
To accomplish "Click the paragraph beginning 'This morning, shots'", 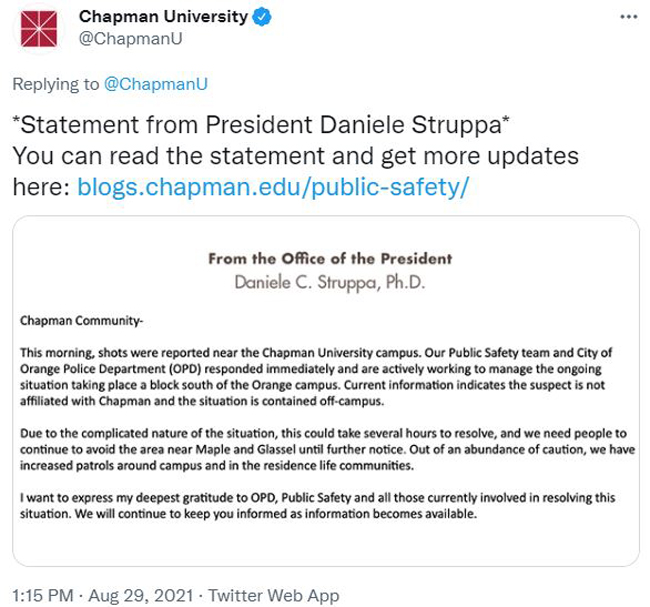I will point(316,377).
